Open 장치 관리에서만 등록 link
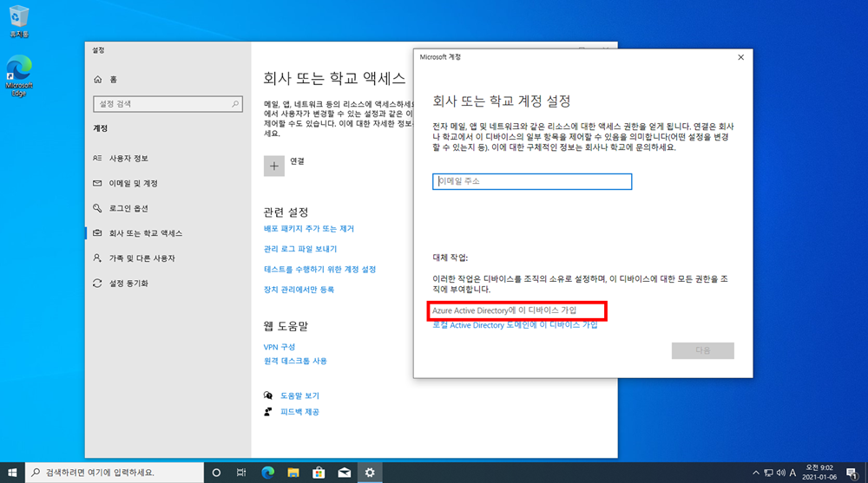 click(x=299, y=290)
